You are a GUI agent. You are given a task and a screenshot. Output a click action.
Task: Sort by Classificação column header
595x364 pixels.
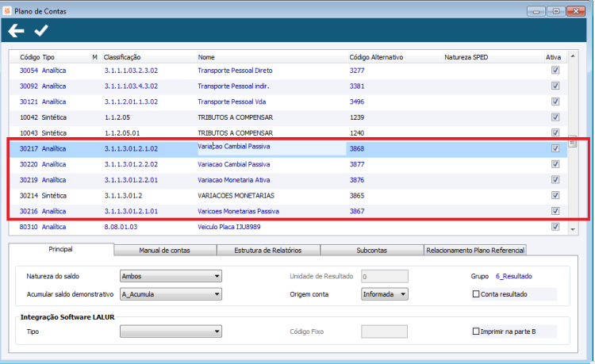tap(122, 57)
